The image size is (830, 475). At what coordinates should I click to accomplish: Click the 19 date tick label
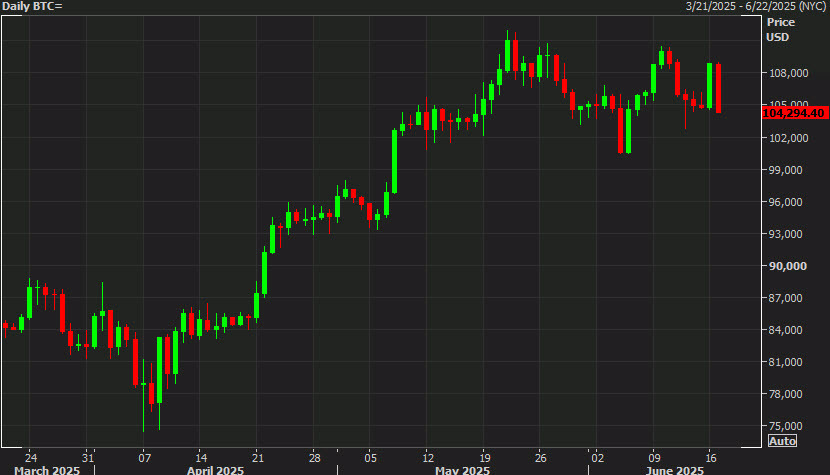click(x=484, y=458)
